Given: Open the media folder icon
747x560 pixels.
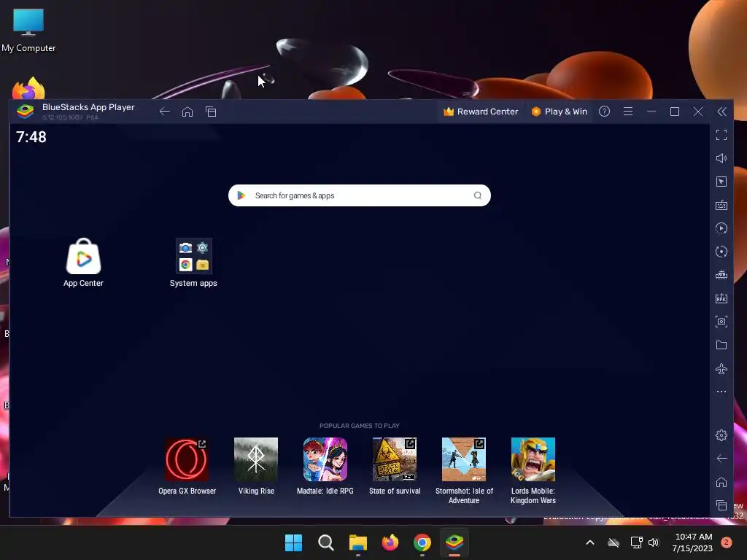Looking at the screenshot, I should click(x=721, y=345).
